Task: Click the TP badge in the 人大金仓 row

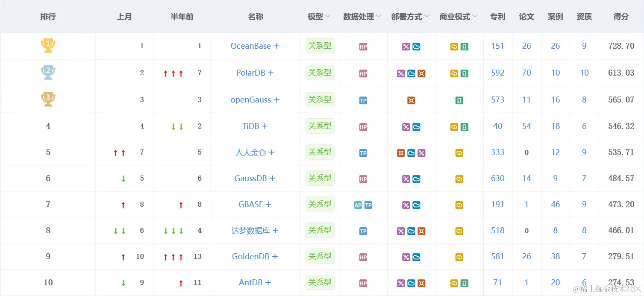Action: [363, 153]
